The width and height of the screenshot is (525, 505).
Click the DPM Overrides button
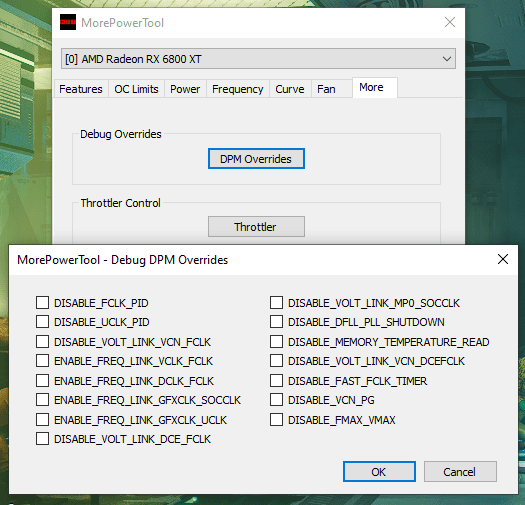tap(256, 158)
